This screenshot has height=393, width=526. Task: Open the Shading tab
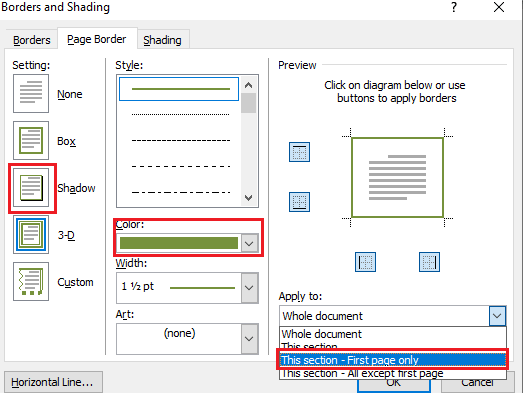[162, 40]
